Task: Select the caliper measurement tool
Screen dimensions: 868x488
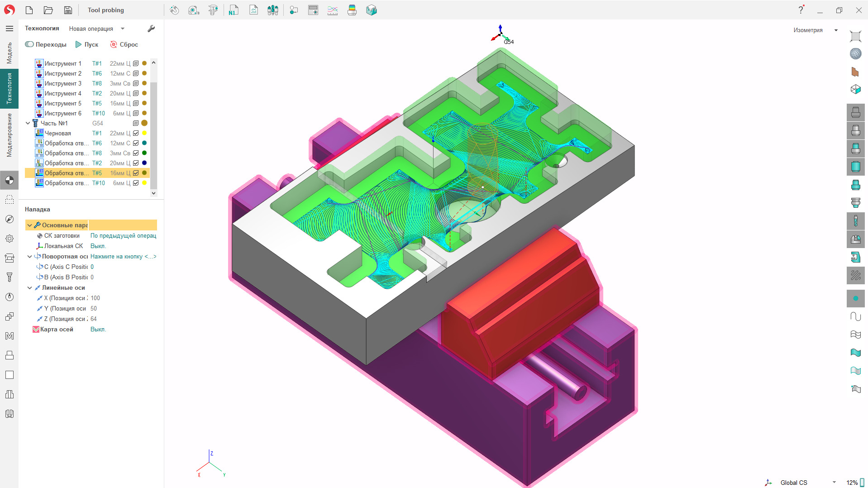Action: [213, 10]
